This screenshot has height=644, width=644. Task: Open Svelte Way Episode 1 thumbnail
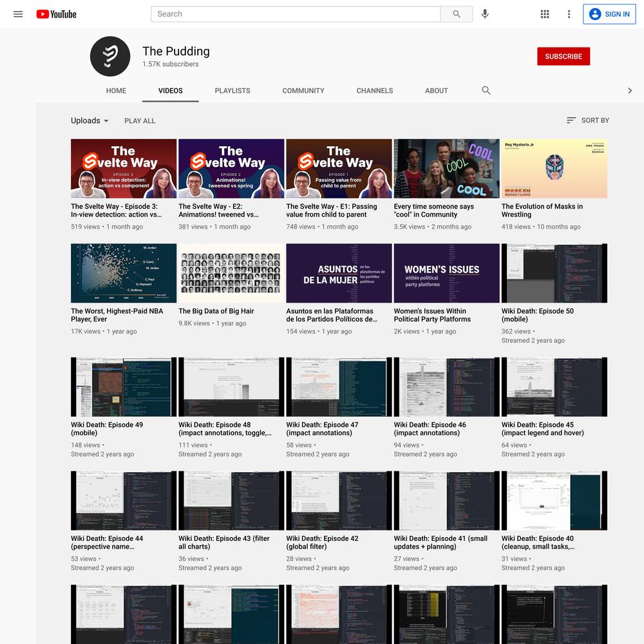coord(339,168)
